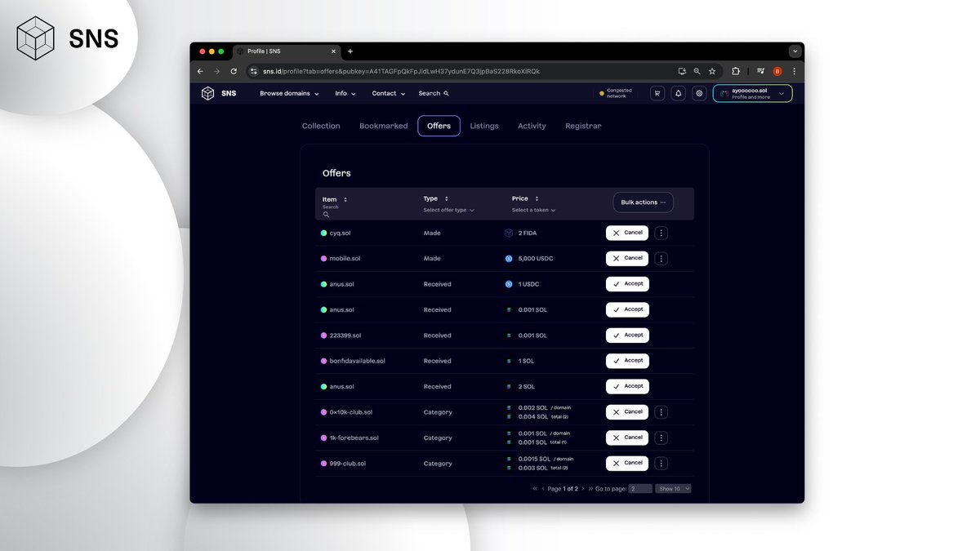Click the SNS cube logo in navbar
Screen dimensions: 980x551
pyautogui.click(x=208, y=93)
